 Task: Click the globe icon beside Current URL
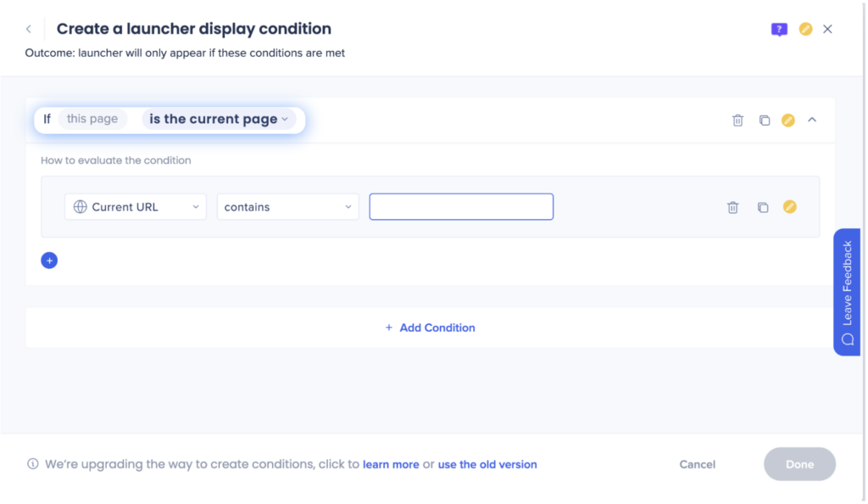[80, 206]
